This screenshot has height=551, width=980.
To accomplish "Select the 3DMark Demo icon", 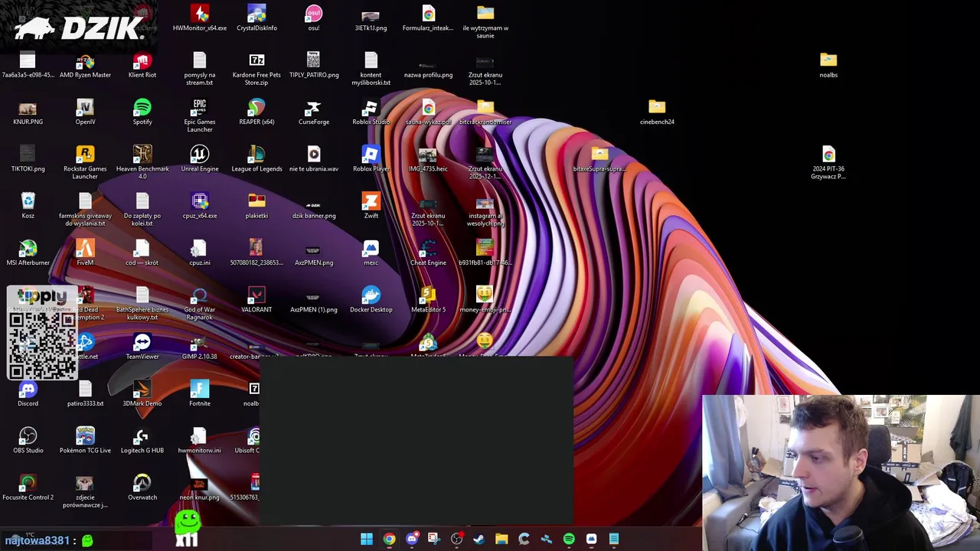I will click(142, 394).
